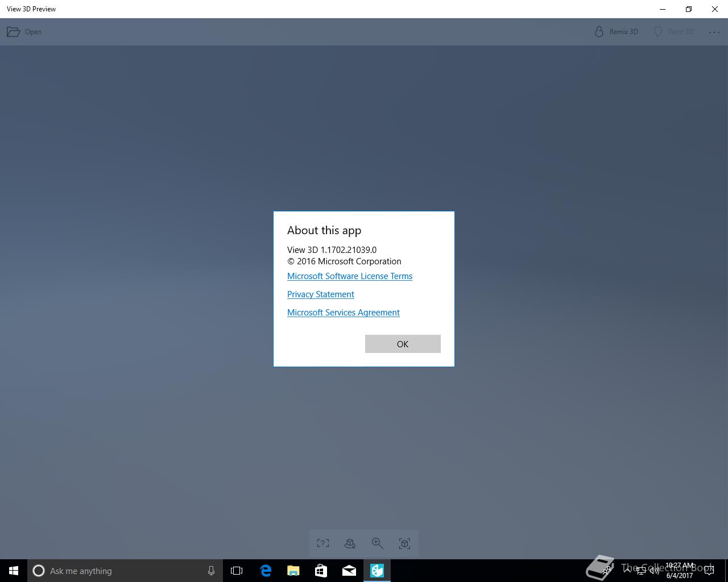
Task: Click OK in About dialog
Action: (x=403, y=344)
